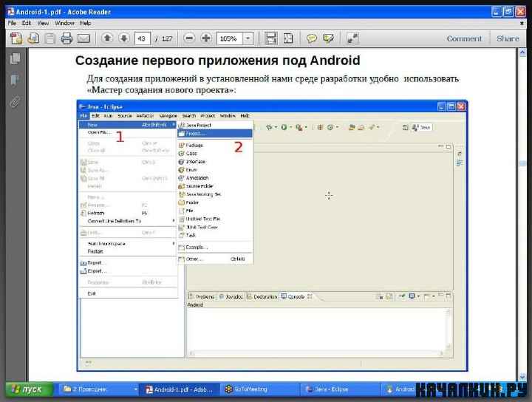Click 'Package' in the Eclipse picture submenu
Image resolution: width=532 pixels, height=402 pixels.
tap(194, 145)
